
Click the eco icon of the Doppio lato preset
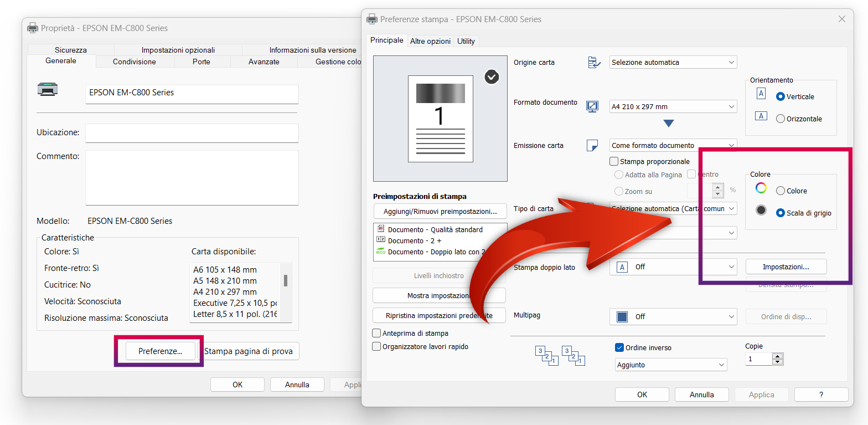(x=381, y=251)
